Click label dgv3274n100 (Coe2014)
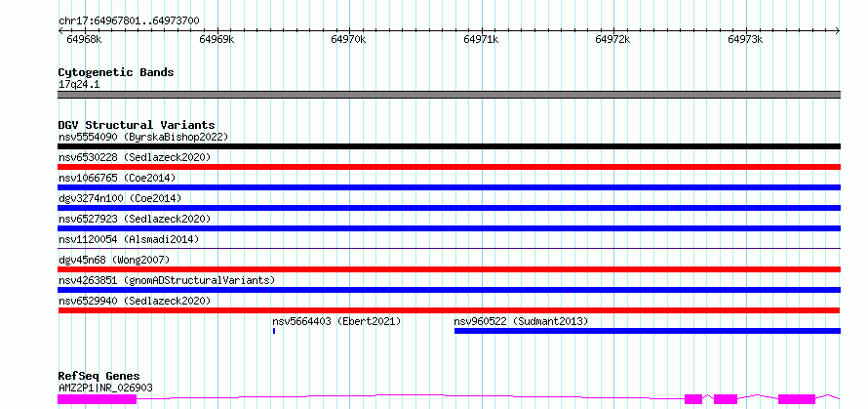This screenshot has height=409, width=868. tap(120, 198)
